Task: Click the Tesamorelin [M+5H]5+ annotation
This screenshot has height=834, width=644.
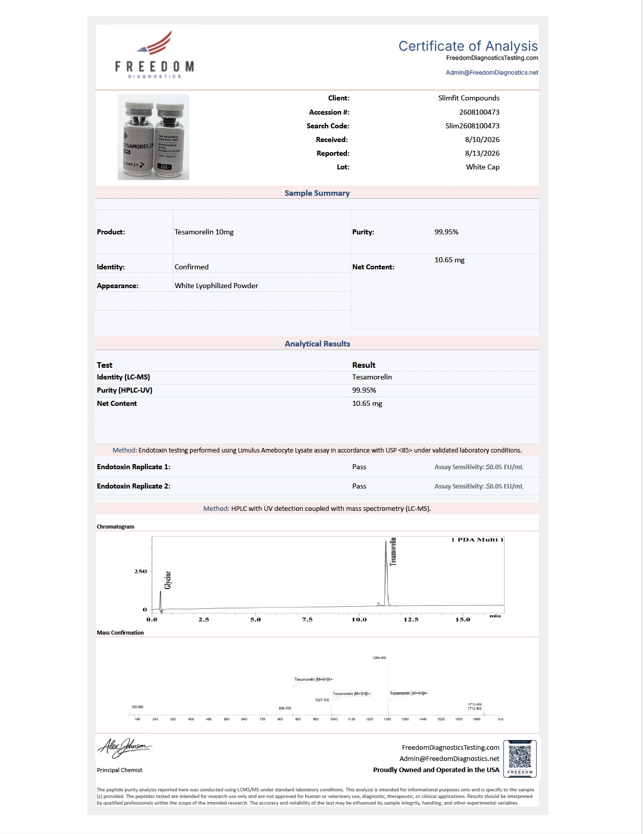Action: 351,693
